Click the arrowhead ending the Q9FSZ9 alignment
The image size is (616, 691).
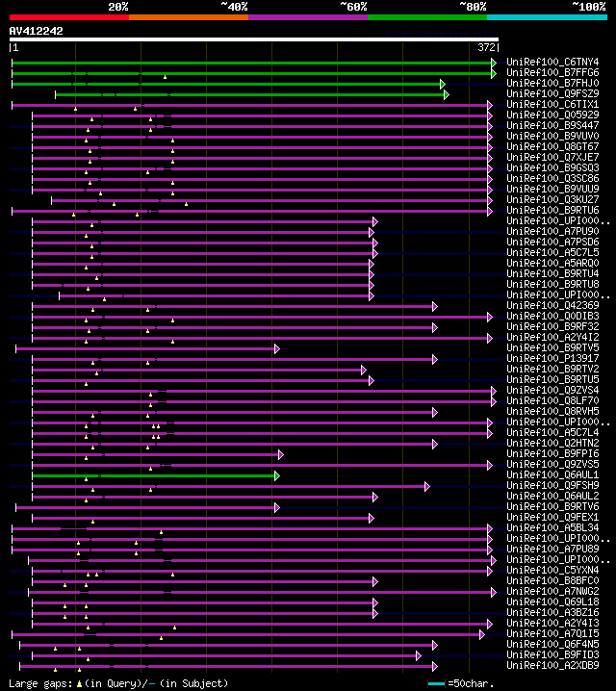[447, 94]
